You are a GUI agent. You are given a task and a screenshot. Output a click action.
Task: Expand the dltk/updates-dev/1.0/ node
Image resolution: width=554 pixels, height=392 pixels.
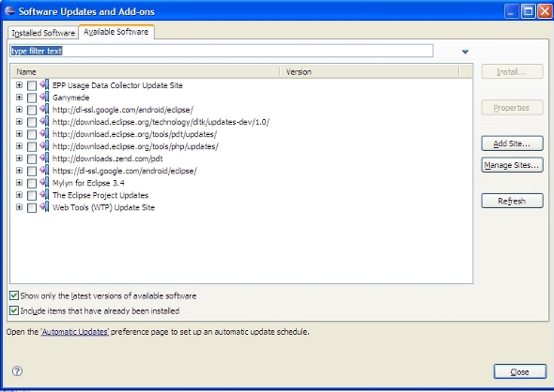tap(19, 122)
